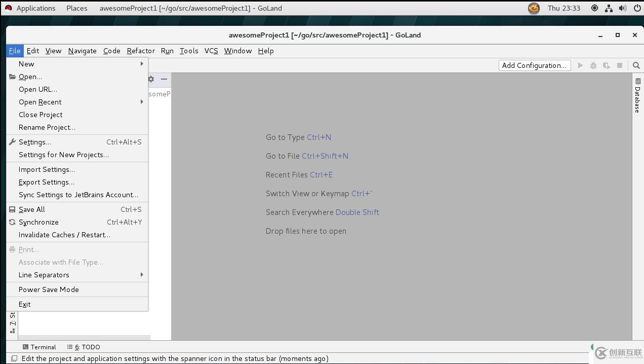This screenshot has height=364, width=644.
Task: Select Close Project
Action: 77,115
